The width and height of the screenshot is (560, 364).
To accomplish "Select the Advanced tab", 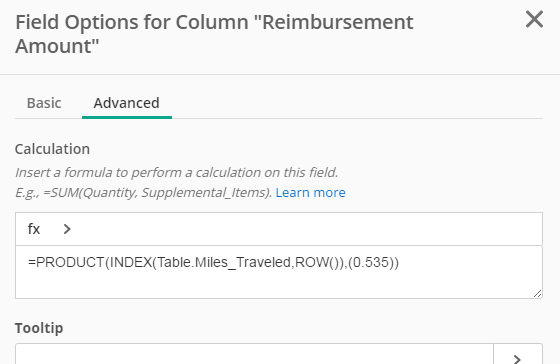I will [126, 103].
